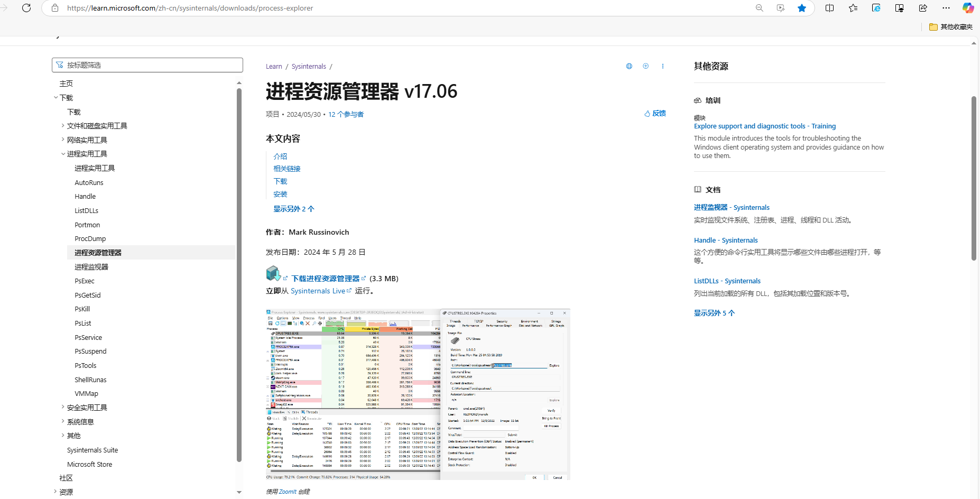Click the browser refresh icon
Image resolution: width=980 pixels, height=499 pixels.
pos(26,8)
